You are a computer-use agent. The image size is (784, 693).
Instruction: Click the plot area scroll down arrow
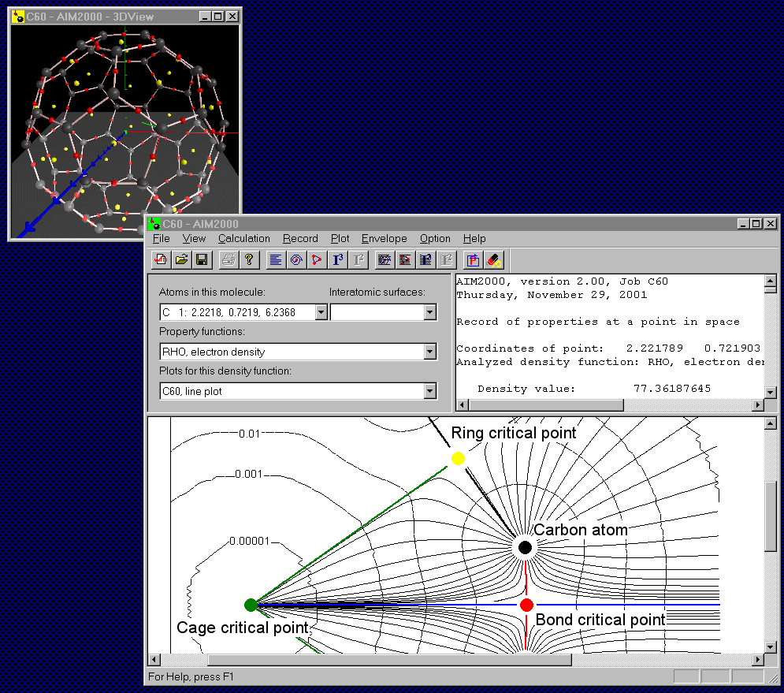point(771,647)
